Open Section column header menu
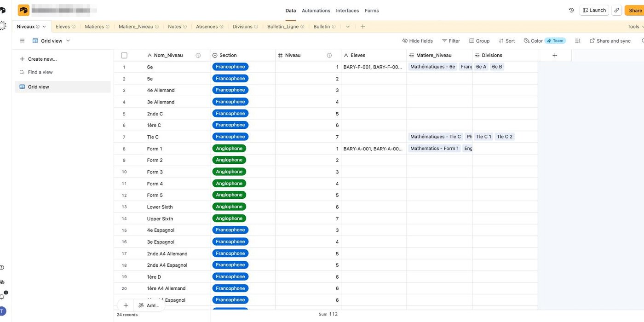This screenshot has width=644, height=322. tap(243, 55)
